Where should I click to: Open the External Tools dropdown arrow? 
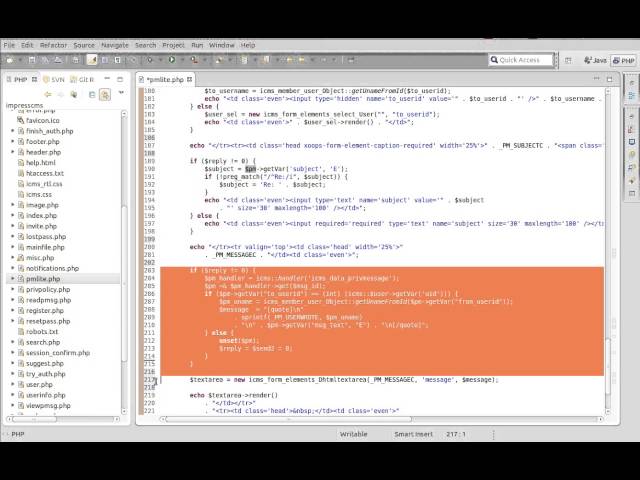coord(204,60)
